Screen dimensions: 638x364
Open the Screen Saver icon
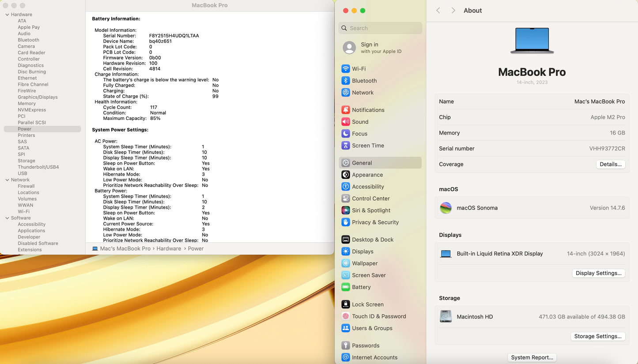pos(346,275)
